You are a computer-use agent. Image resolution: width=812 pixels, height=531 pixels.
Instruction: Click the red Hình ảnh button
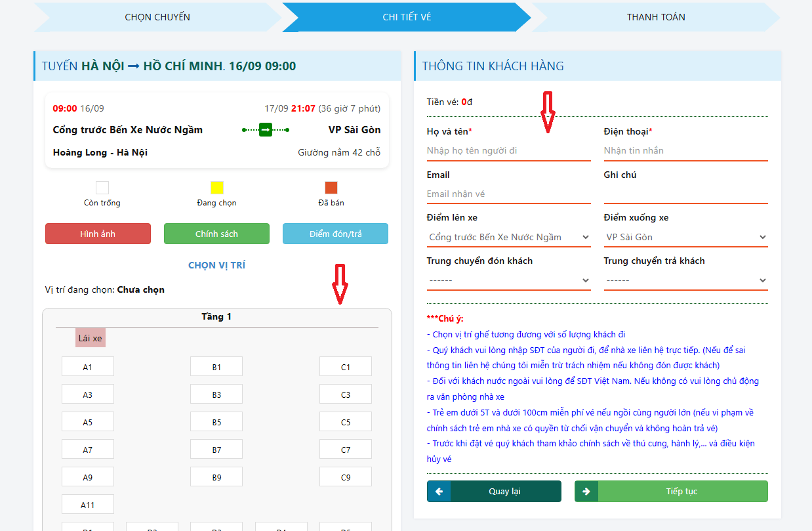[x=98, y=234]
